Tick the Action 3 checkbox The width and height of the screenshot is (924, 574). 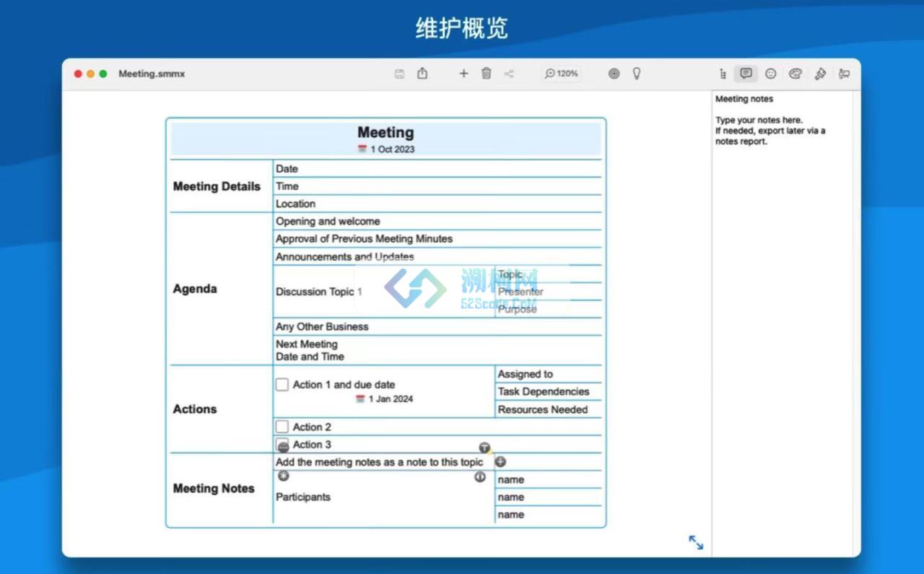(x=282, y=443)
